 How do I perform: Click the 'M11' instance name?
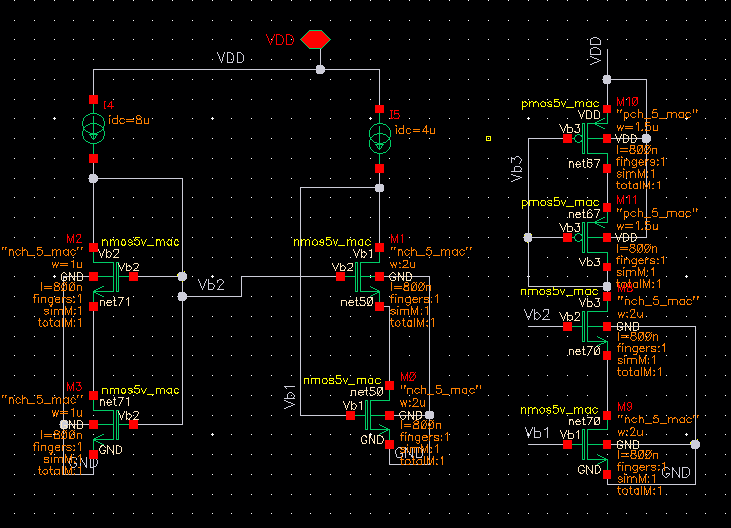pos(627,200)
